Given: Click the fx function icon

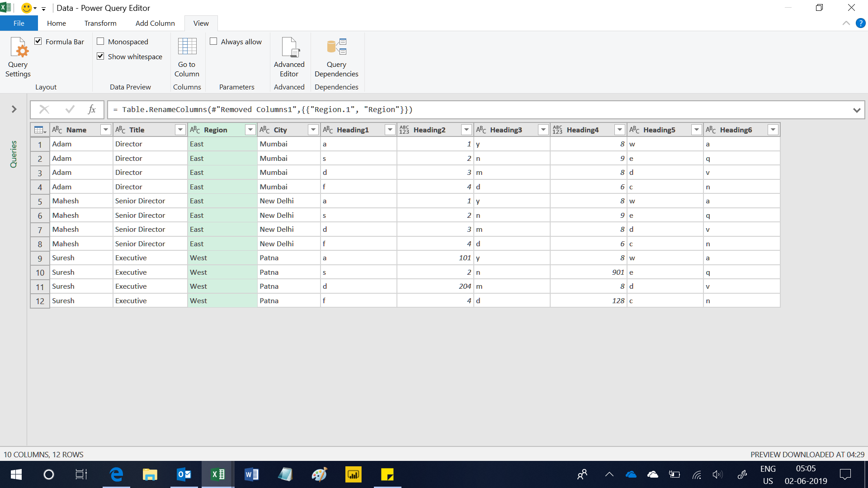Looking at the screenshot, I should pyautogui.click(x=92, y=109).
